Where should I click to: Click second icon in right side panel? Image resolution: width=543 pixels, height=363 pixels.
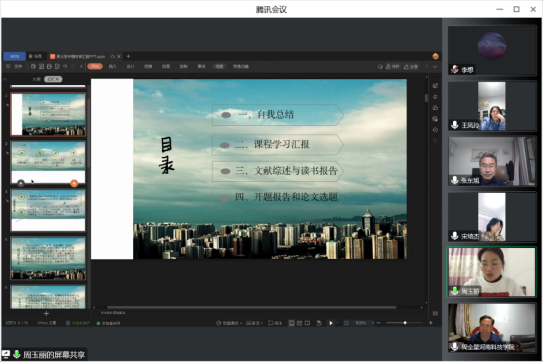pos(435,97)
